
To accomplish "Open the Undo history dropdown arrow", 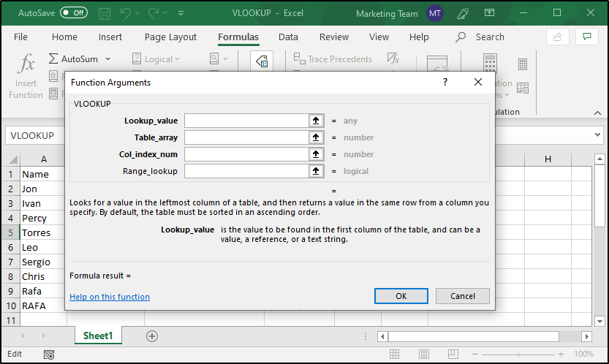I will (x=137, y=13).
